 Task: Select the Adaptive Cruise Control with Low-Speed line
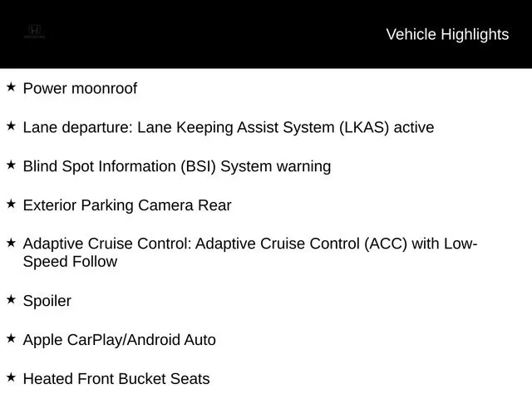click(250, 244)
